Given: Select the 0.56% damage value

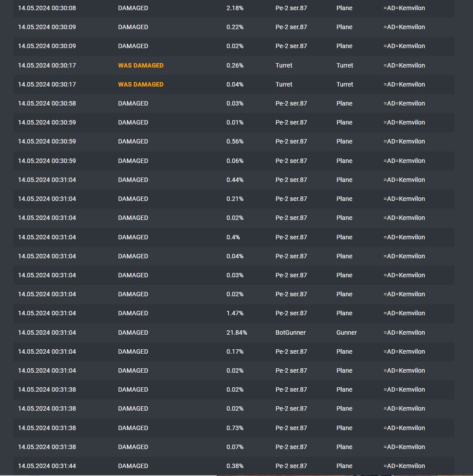Looking at the screenshot, I should (235, 141).
